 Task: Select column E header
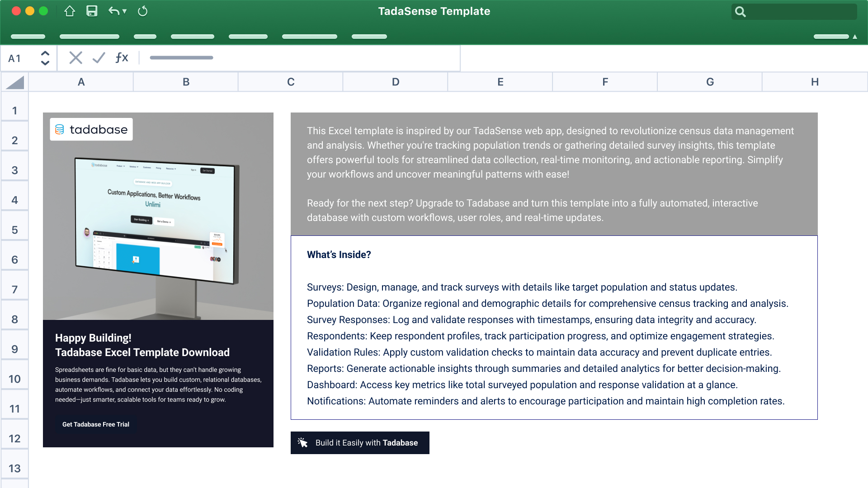(500, 82)
